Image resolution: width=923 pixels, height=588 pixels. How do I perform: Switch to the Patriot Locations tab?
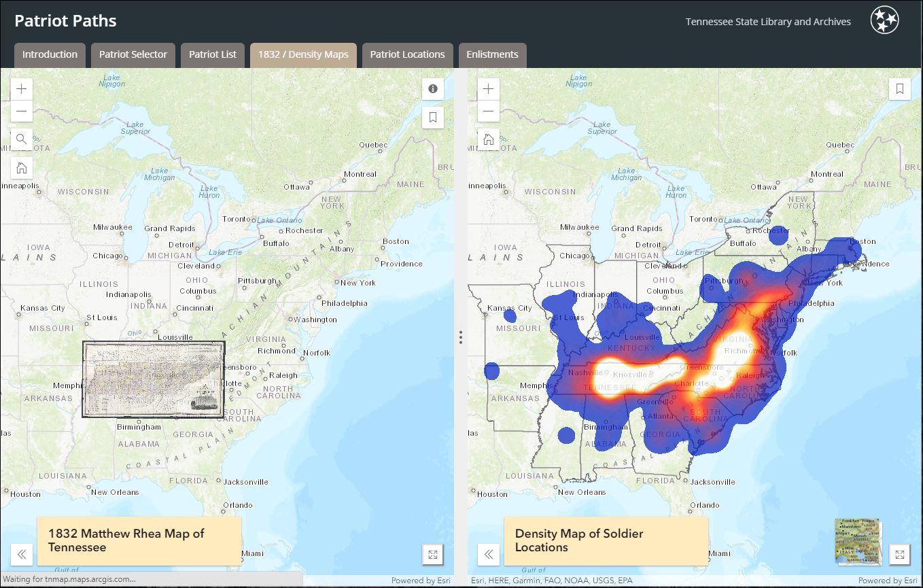pyautogui.click(x=407, y=54)
